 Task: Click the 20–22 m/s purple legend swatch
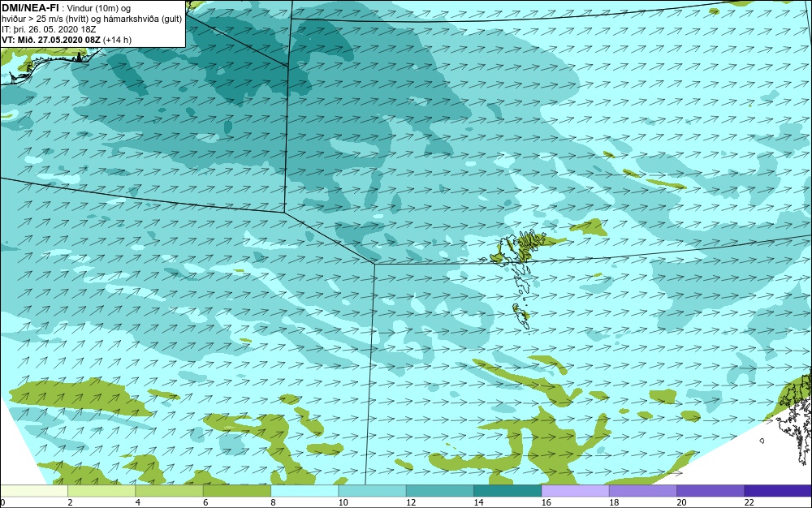[x=710, y=491]
